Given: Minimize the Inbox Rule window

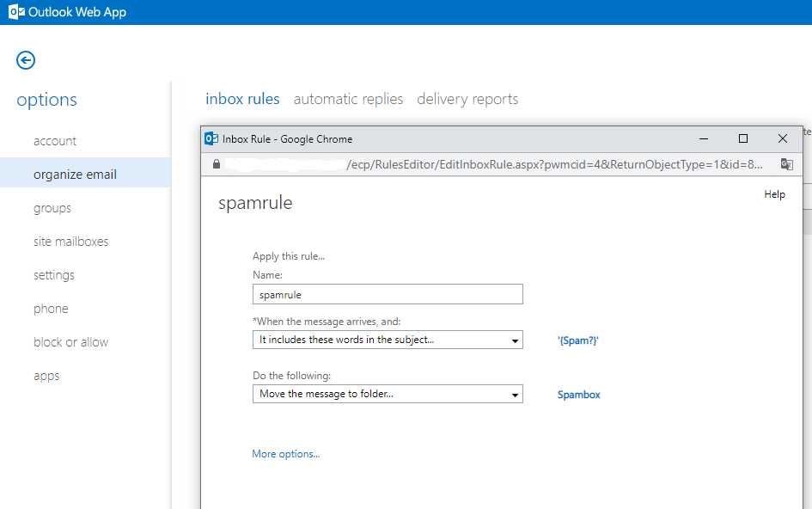Looking at the screenshot, I should 703,139.
